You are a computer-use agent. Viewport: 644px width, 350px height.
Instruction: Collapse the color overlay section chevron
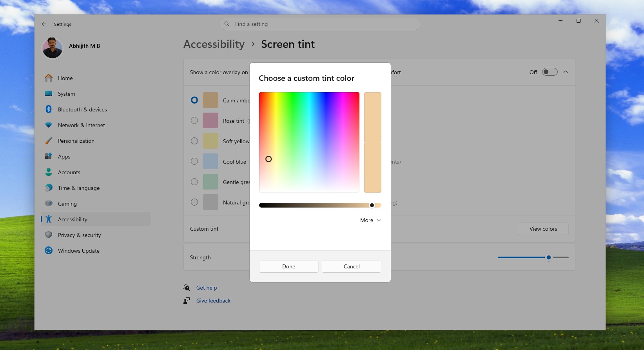click(x=565, y=72)
